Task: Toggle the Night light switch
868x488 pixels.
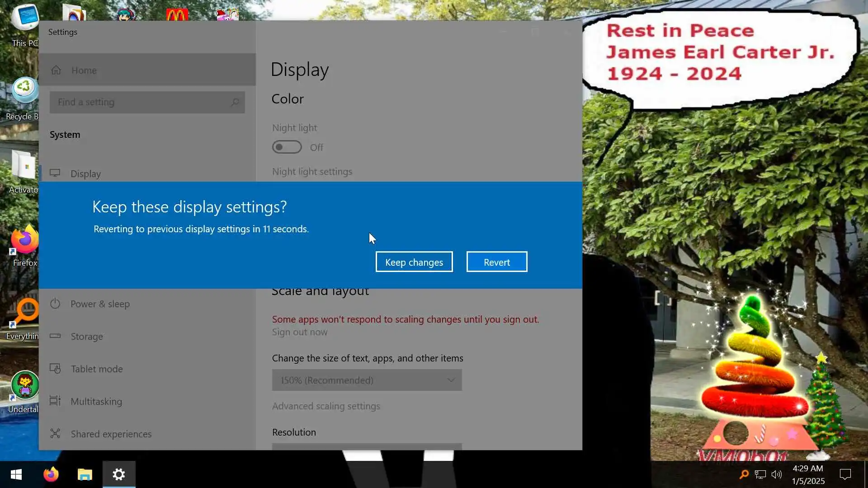Action: point(287,147)
